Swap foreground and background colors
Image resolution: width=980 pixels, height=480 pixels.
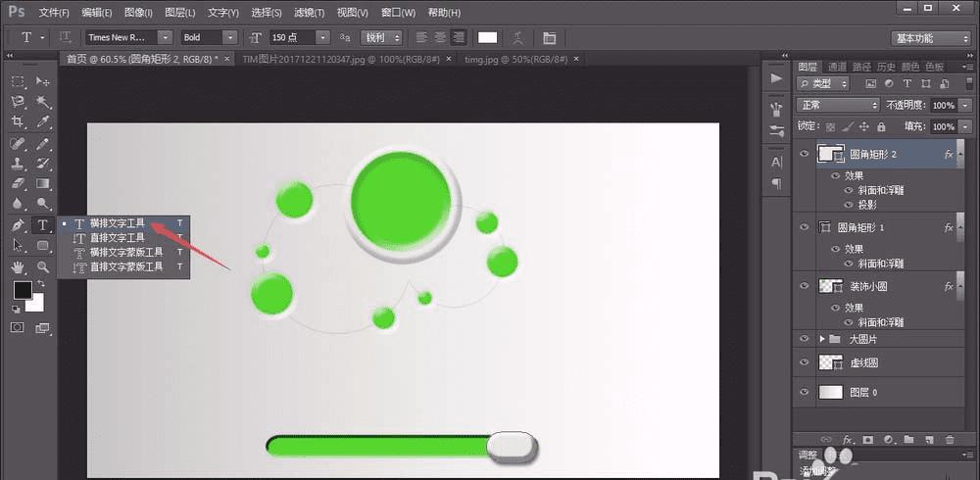[40, 284]
